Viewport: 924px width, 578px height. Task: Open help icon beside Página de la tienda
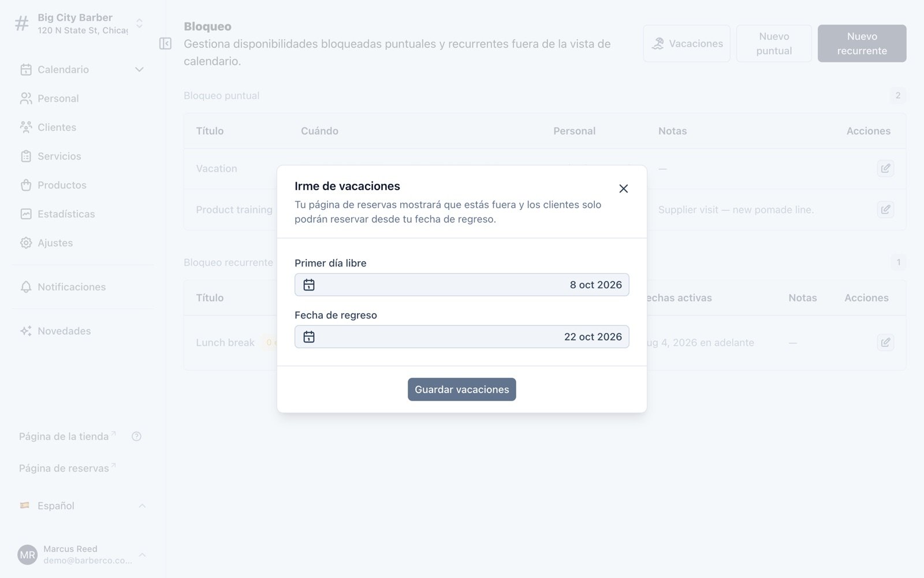(136, 436)
